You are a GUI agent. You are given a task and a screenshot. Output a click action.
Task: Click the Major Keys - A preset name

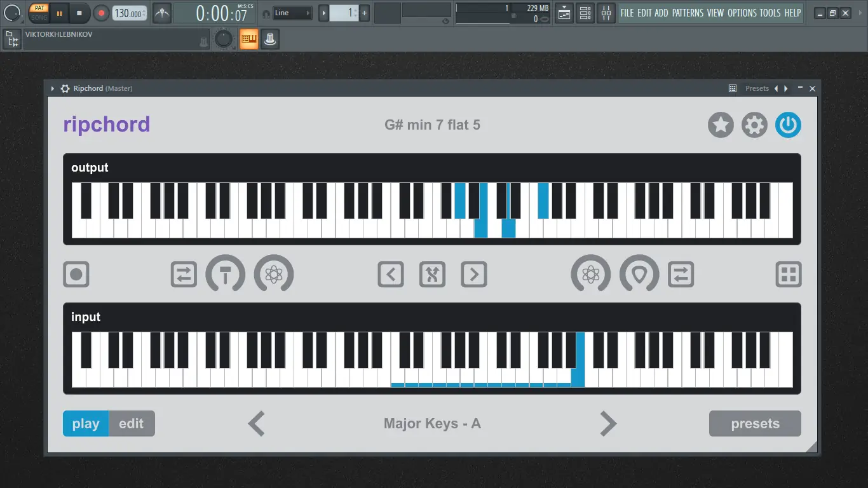432,424
